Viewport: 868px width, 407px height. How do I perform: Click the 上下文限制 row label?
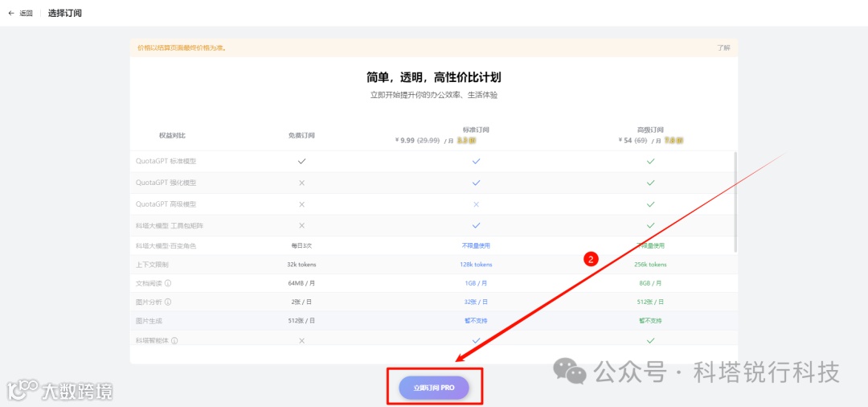coord(150,265)
